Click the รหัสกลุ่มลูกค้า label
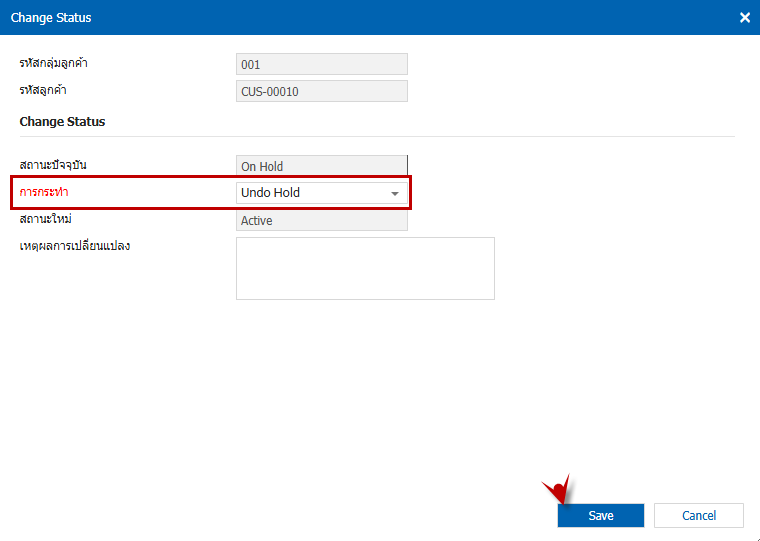Viewport: 760px width, 541px height. (x=61, y=64)
